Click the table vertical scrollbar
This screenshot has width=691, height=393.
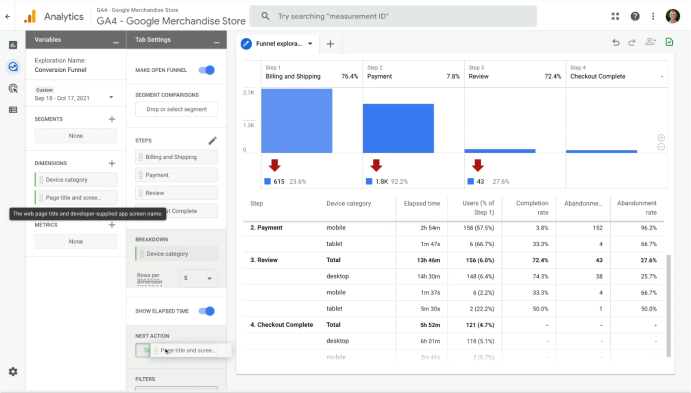[669, 305]
